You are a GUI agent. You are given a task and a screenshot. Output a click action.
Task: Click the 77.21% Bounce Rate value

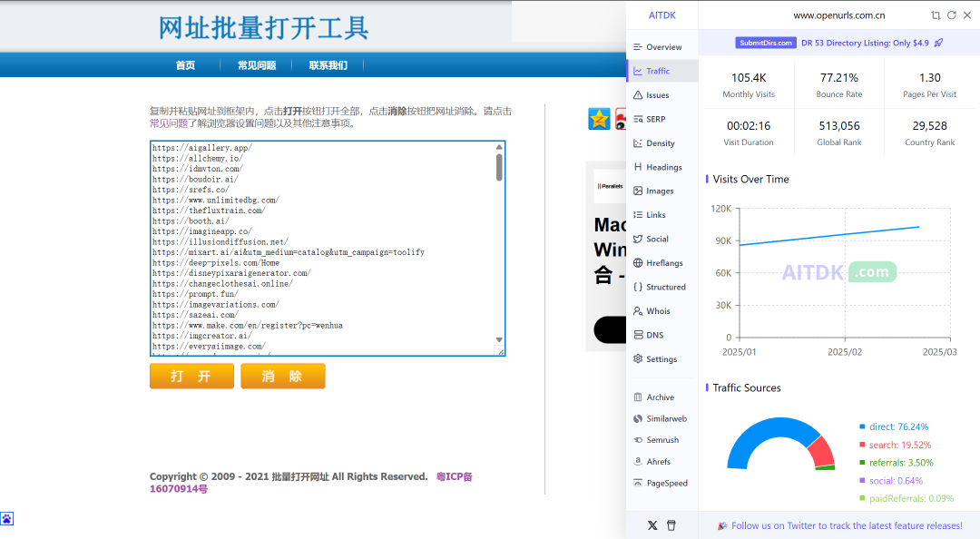(x=839, y=77)
